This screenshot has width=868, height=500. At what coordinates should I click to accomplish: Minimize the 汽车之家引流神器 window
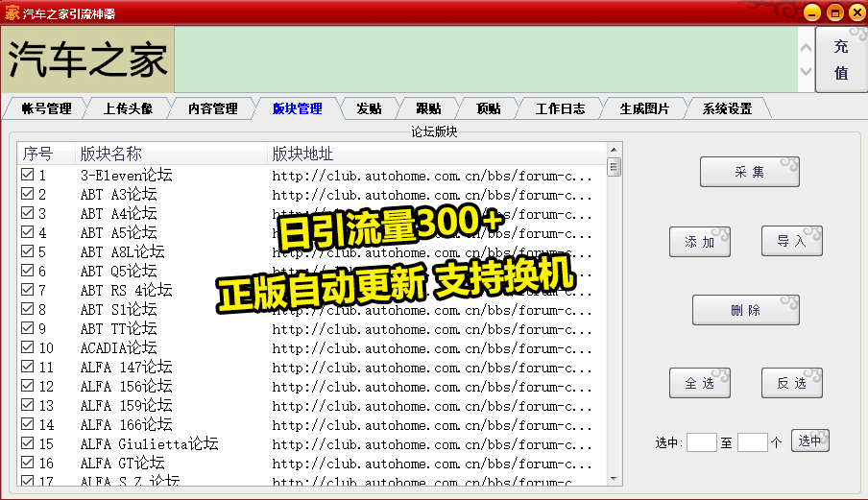tap(812, 12)
